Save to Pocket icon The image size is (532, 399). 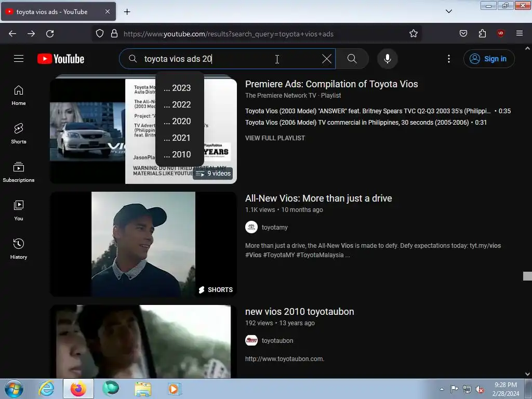coord(463,33)
